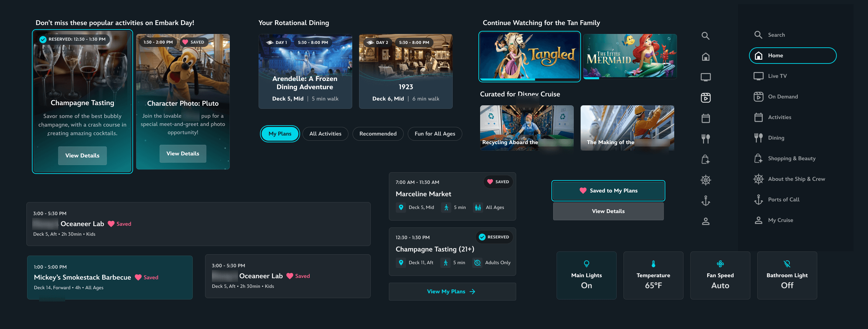Screen dimensions: 868x329
Task: Open Live TV in expanded menu
Action: pos(793,76)
